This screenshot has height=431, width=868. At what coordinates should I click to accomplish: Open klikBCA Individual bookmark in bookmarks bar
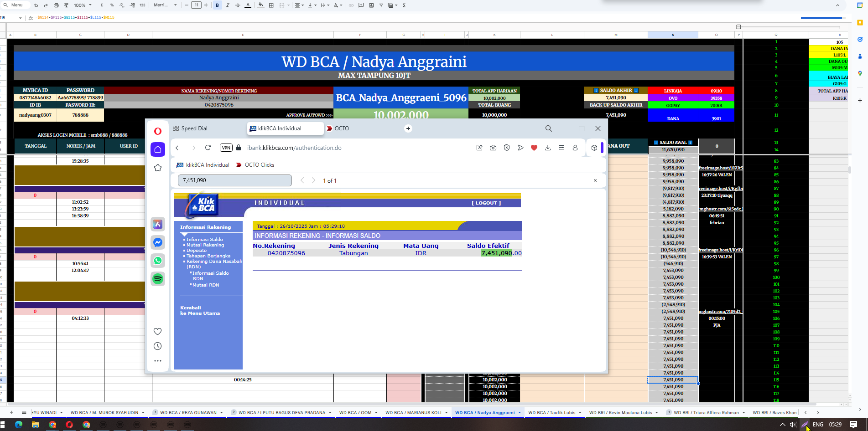pos(203,165)
